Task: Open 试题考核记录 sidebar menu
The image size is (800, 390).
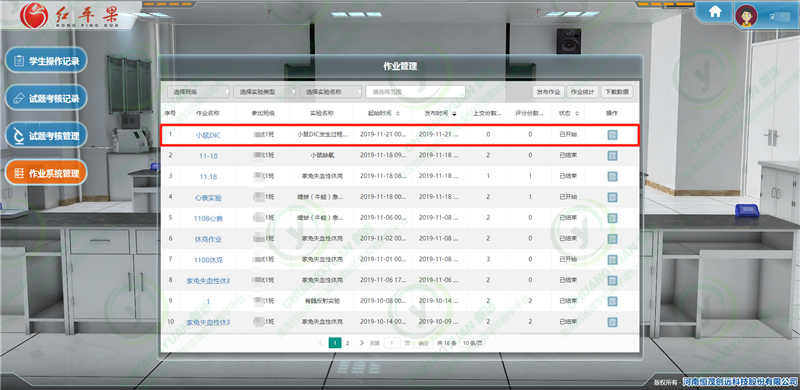Action: pos(46,99)
